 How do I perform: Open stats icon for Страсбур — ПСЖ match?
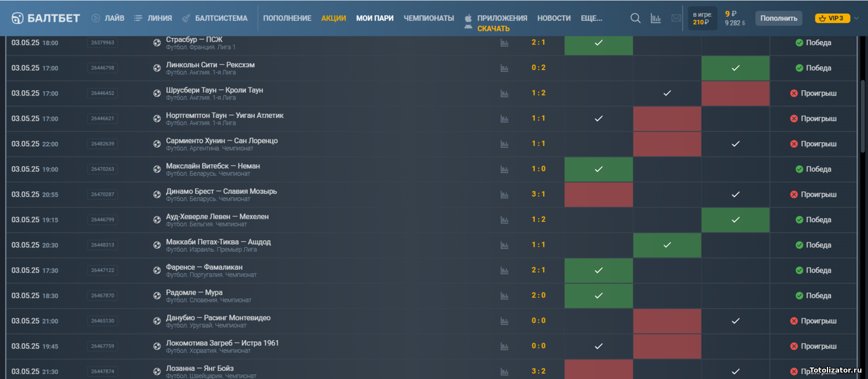coord(504,43)
